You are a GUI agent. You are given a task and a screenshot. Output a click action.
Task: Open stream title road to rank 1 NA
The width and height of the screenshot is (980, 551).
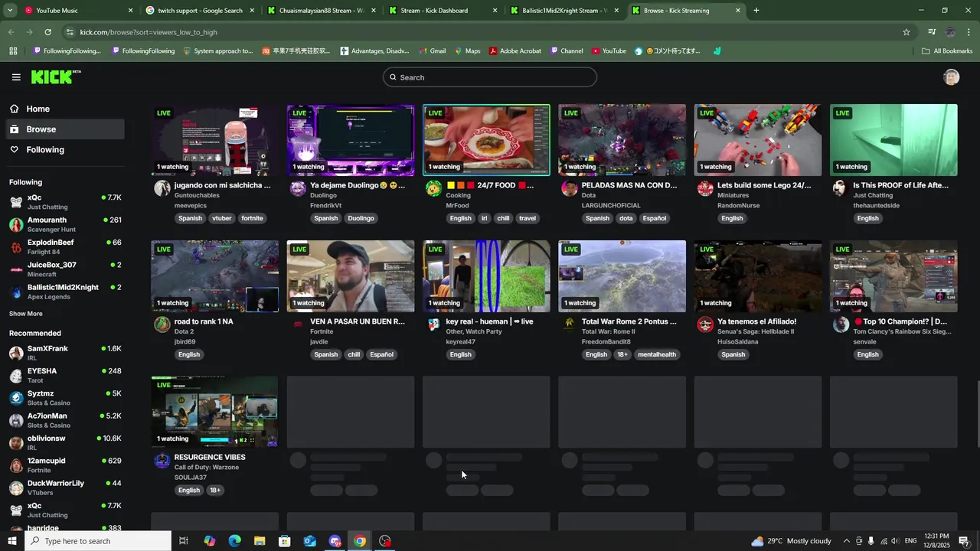(204, 321)
